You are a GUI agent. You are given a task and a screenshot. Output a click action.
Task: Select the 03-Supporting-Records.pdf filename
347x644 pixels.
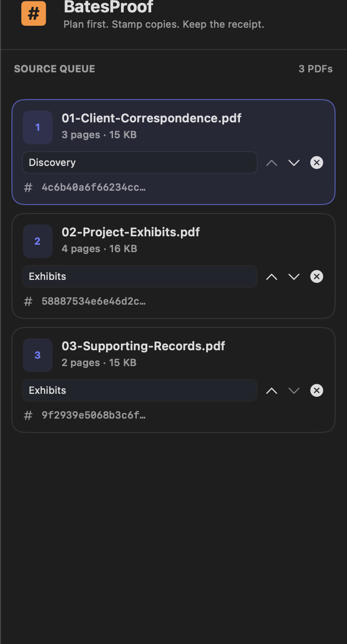(143, 346)
